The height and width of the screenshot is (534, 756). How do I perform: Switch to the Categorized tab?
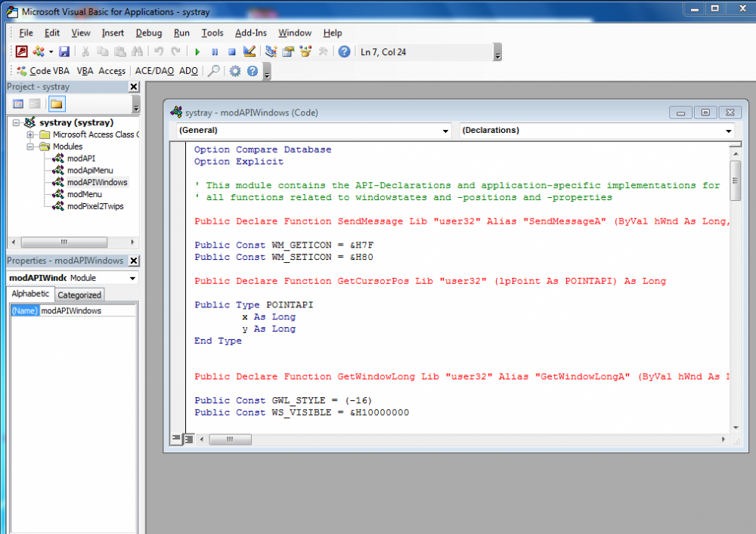[79, 295]
